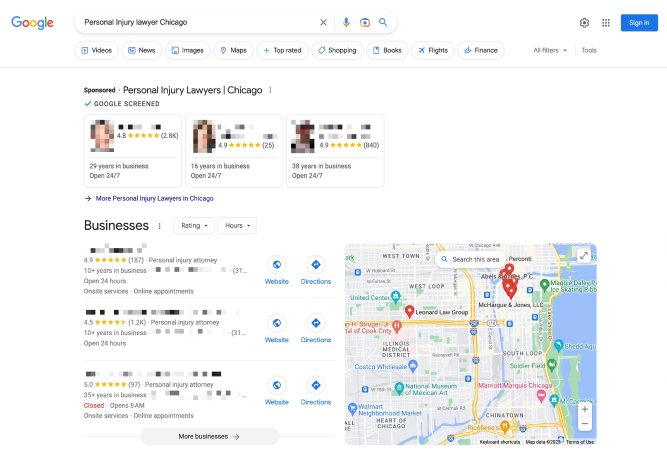Get Directions for second business listing
This screenshot has width=667, height=460.
(x=316, y=329)
